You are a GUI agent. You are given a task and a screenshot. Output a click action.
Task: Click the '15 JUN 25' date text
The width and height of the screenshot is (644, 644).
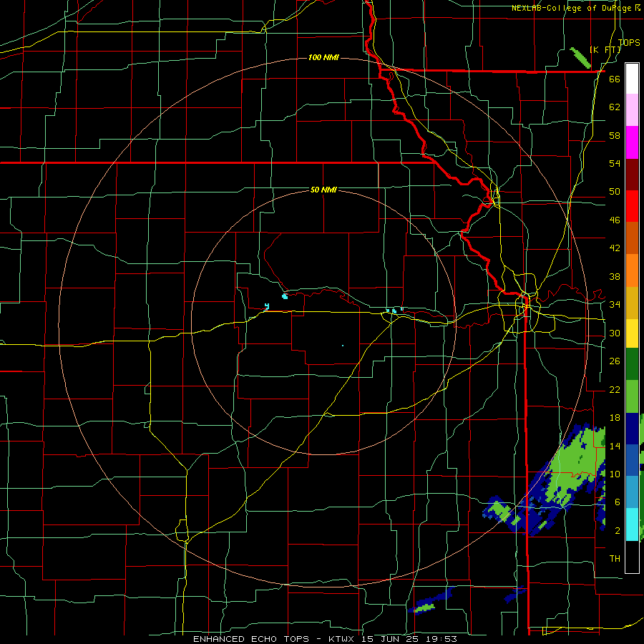point(389,639)
